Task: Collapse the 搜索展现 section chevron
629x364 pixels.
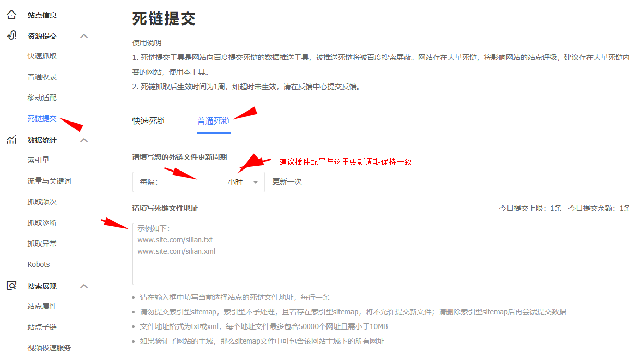Action: 84,286
